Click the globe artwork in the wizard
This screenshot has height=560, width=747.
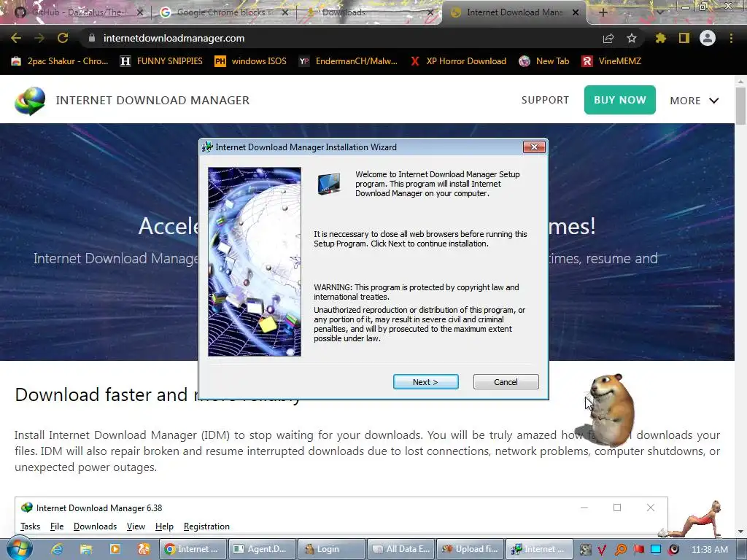click(x=255, y=262)
